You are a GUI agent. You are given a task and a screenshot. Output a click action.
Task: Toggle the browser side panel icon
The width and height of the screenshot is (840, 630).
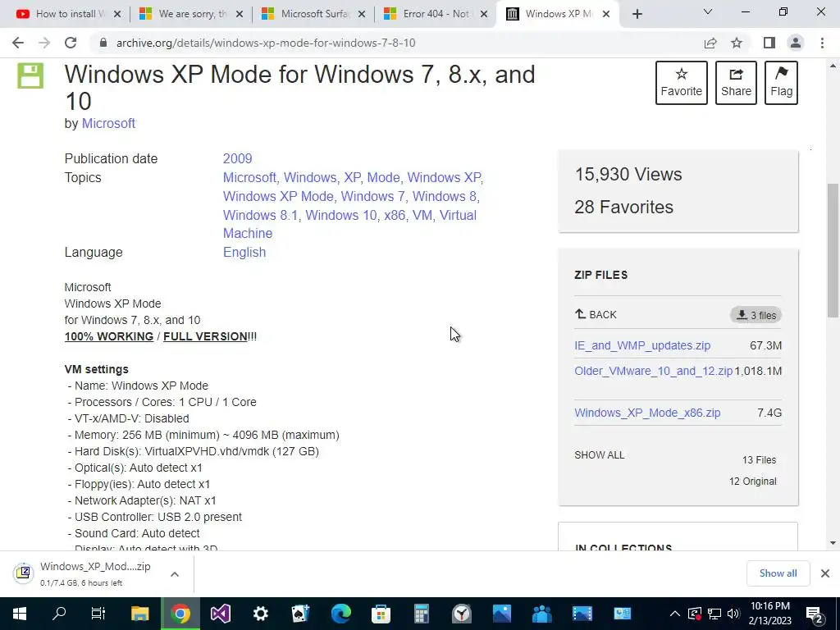[769, 43]
